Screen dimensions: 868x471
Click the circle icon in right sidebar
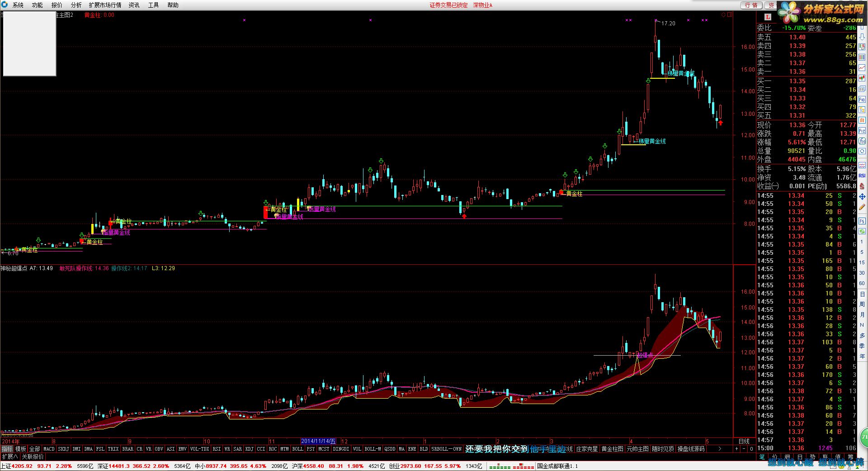click(862, 151)
